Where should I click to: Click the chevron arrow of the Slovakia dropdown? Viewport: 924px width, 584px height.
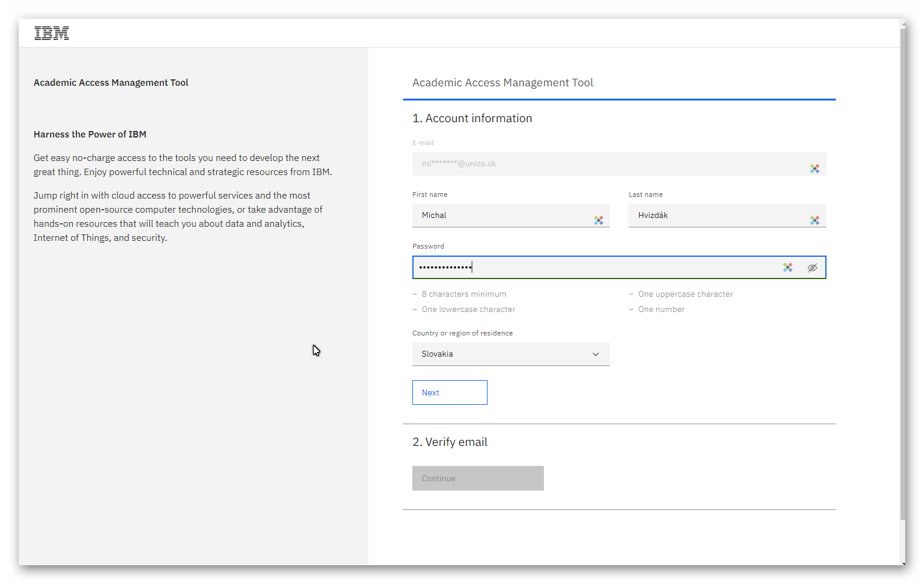(596, 354)
